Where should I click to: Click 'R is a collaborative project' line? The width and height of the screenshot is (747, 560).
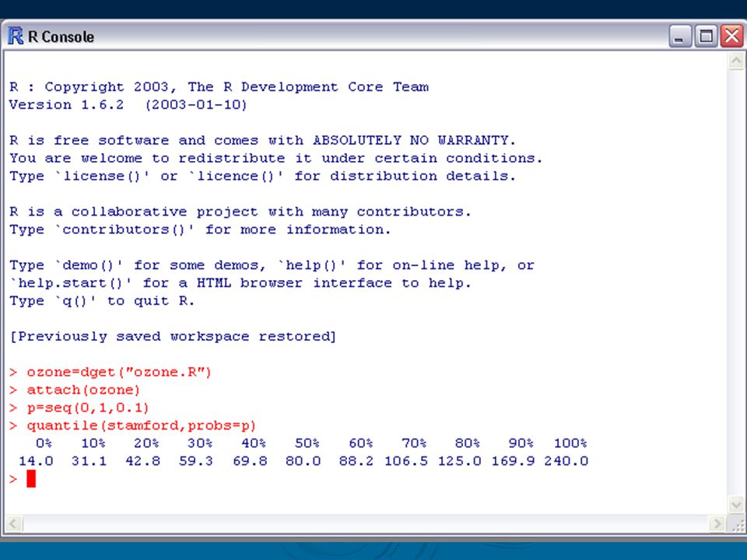tap(240, 212)
